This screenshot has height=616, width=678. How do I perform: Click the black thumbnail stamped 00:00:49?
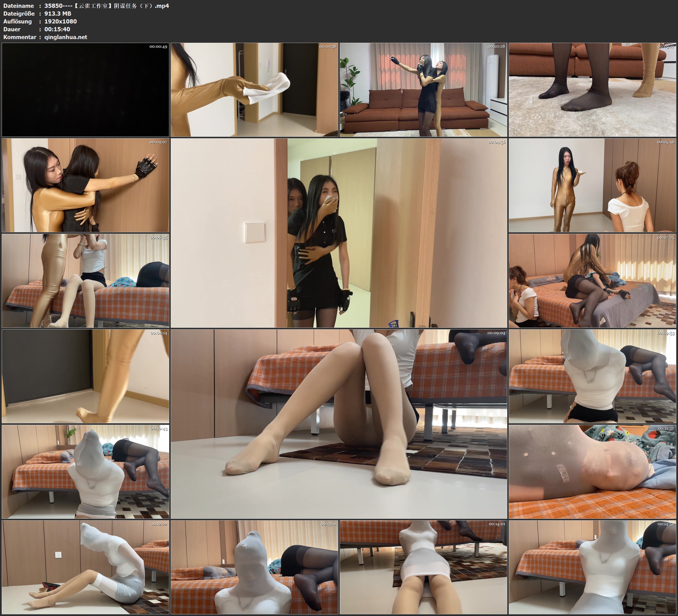[85, 90]
